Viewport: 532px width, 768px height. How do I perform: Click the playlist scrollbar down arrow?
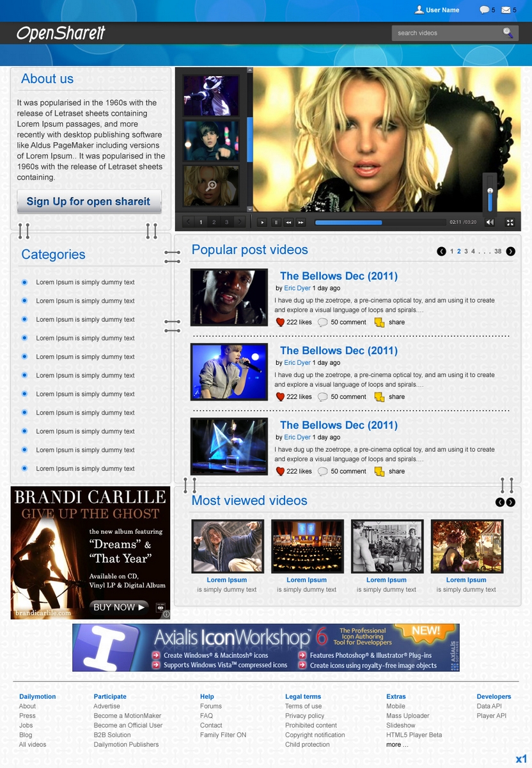point(250,209)
